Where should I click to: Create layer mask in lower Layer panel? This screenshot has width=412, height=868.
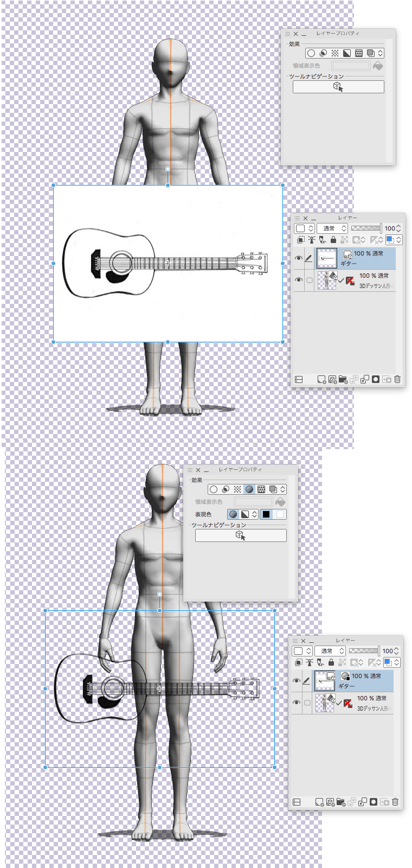374,802
